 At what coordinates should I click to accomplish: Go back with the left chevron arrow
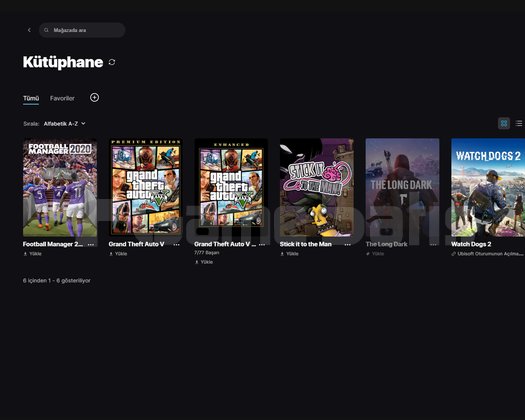coord(29,30)
